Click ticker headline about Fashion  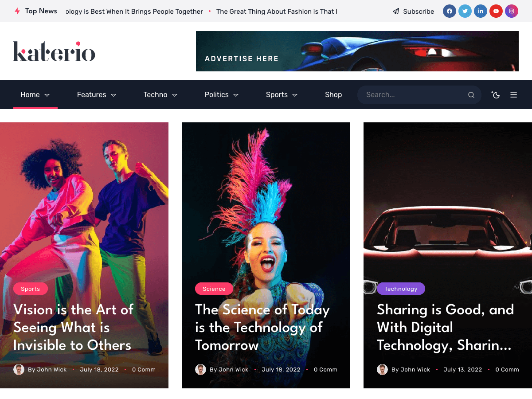point(277,12)
